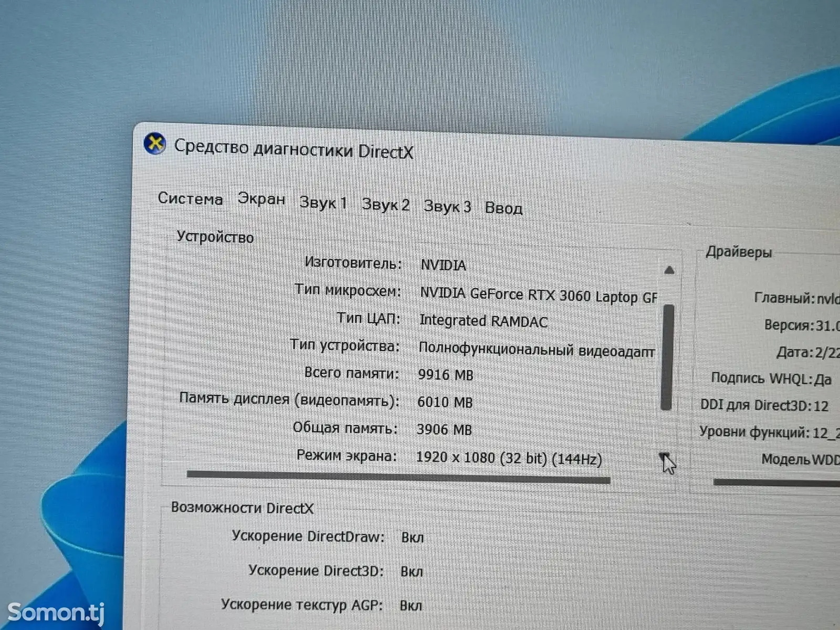Click the Режим экрана label
Image resolution: width=840 pixels, height=630 pixels.
click(346, 456)
